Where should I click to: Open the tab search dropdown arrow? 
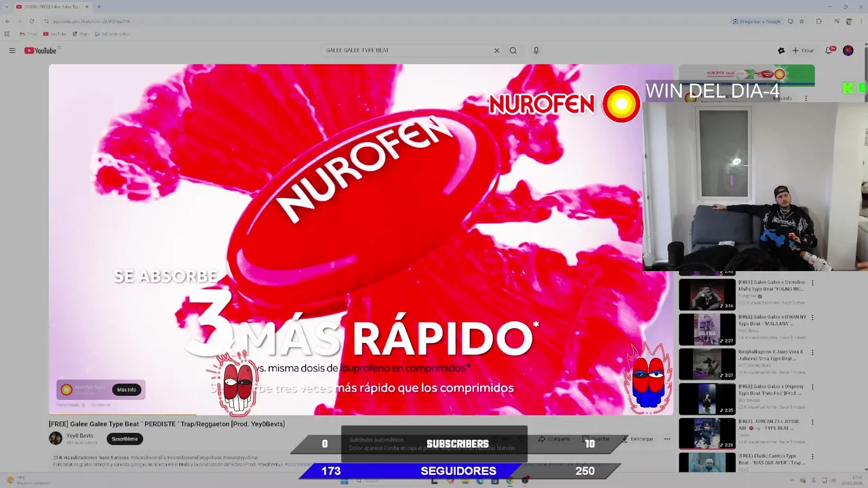(6, 7)
